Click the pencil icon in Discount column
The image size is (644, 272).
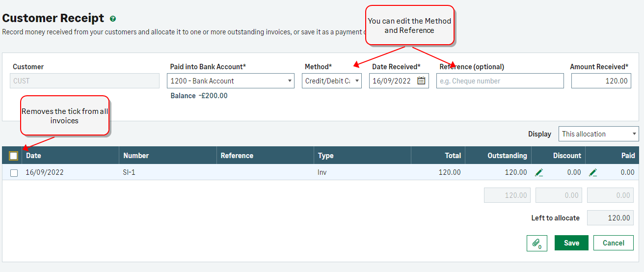tap(539, 172)
